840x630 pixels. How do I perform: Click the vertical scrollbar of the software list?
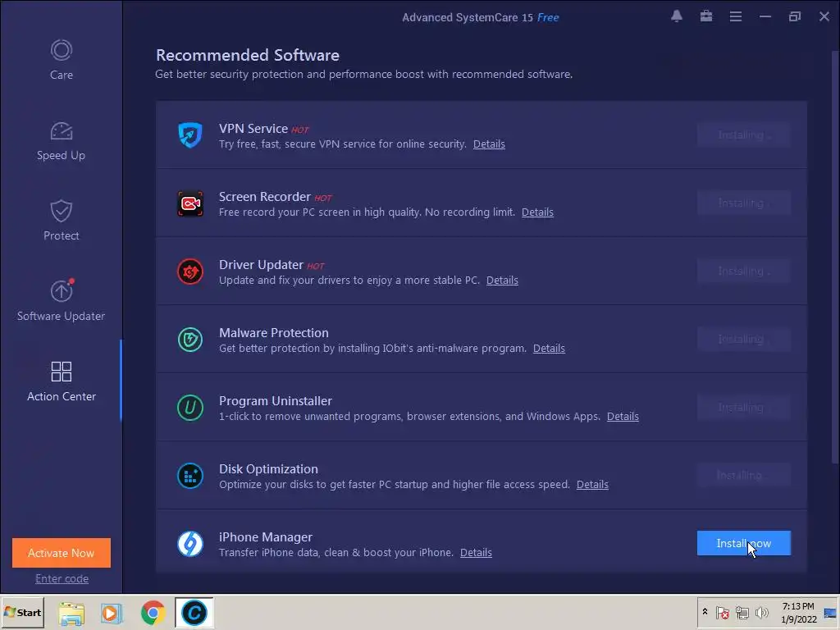tap(835, 257)
